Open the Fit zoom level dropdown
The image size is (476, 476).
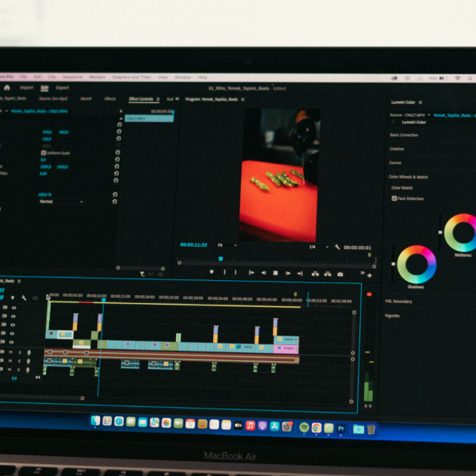[x=227, y=245]
